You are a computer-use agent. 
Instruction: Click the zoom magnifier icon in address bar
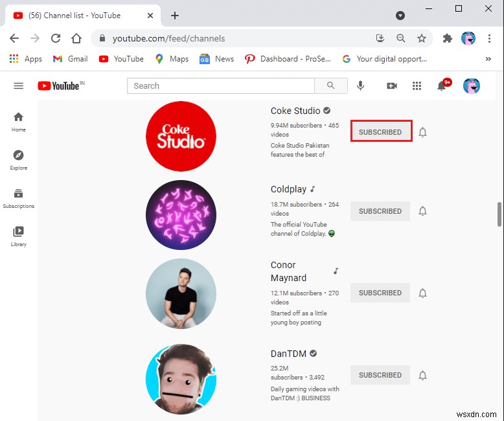tap(401, 38)
